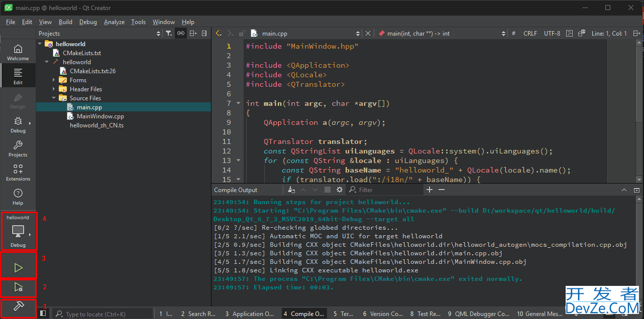
Task: Open the Extensions mode
Action: click(18, 173)
